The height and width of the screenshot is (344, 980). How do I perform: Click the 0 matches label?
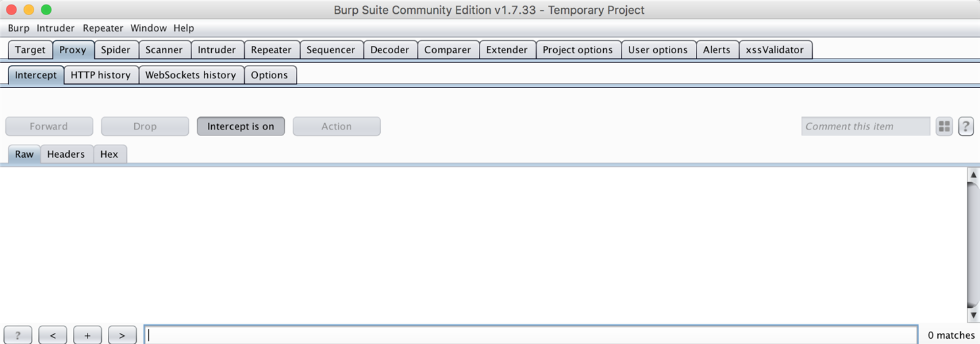point(951,335)
